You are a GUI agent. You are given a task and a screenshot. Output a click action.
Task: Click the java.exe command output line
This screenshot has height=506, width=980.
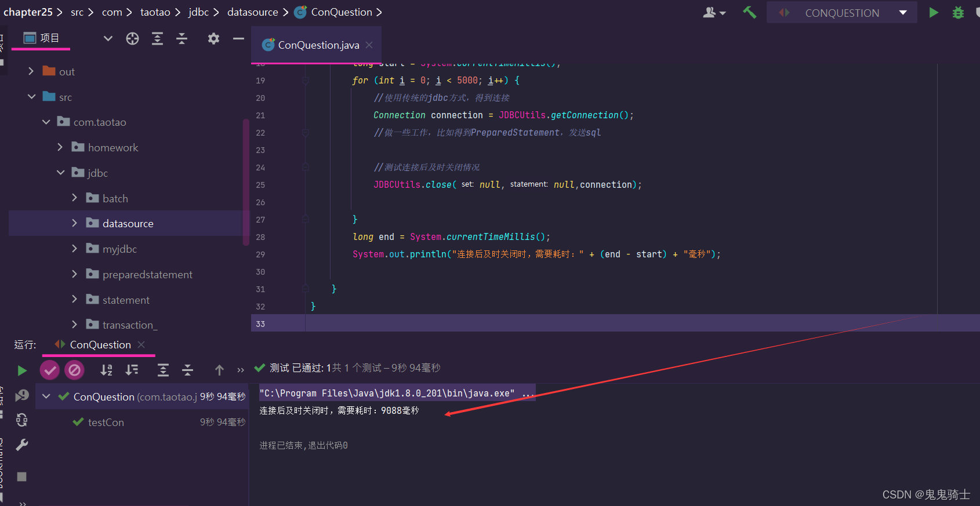[x=397, y=393]
